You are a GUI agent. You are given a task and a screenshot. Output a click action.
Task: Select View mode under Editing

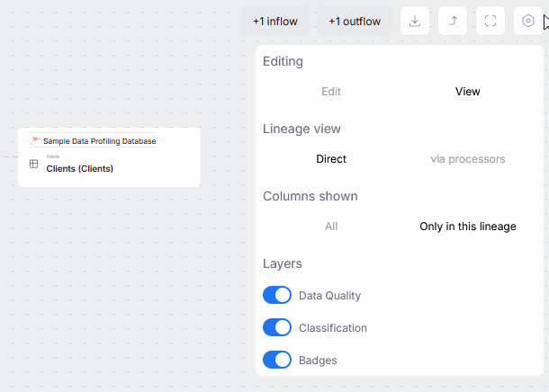pyautogui.click(x=467, y=92)
